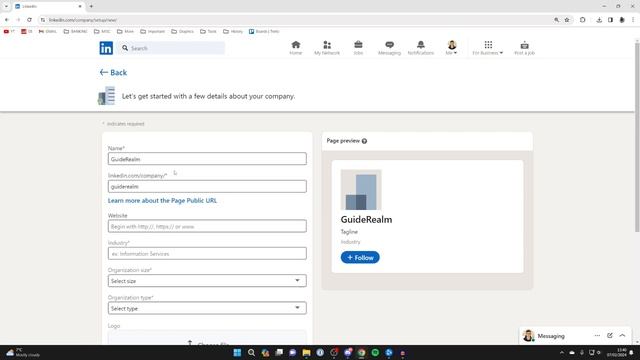Expand the For Business menu
The width and height of the screenshot is (640, 360).
488,48
